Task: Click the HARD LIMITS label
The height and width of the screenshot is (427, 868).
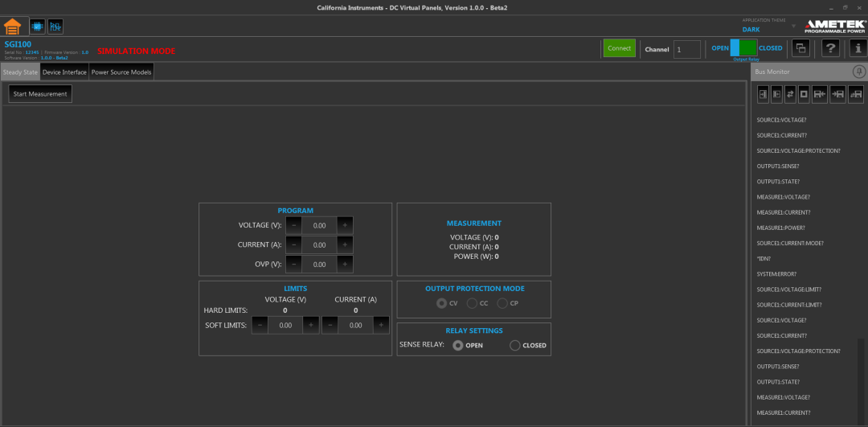Action: coord(225,310)
